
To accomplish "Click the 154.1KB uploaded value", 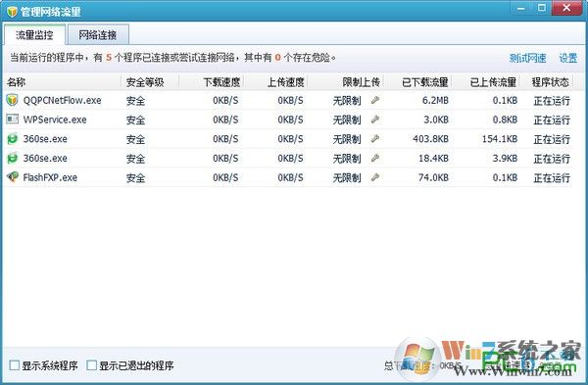I will [500, 139].
